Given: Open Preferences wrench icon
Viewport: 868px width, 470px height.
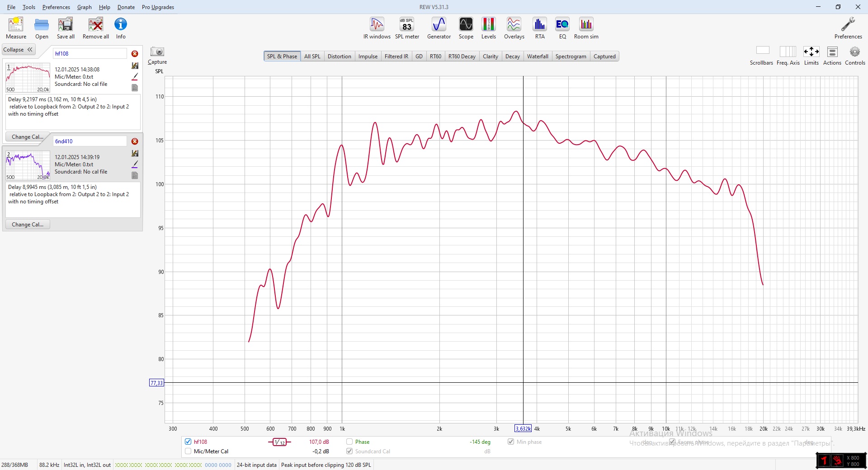Looking at the screenshot, I should 848,28.
